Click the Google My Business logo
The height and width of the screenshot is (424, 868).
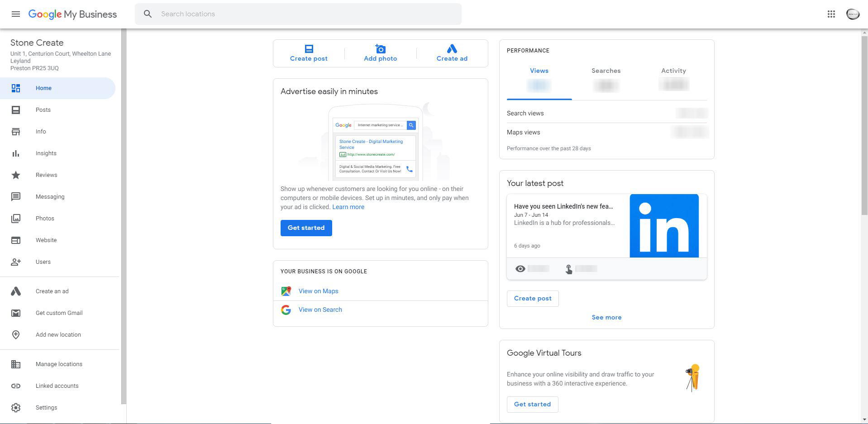(72, 14)
